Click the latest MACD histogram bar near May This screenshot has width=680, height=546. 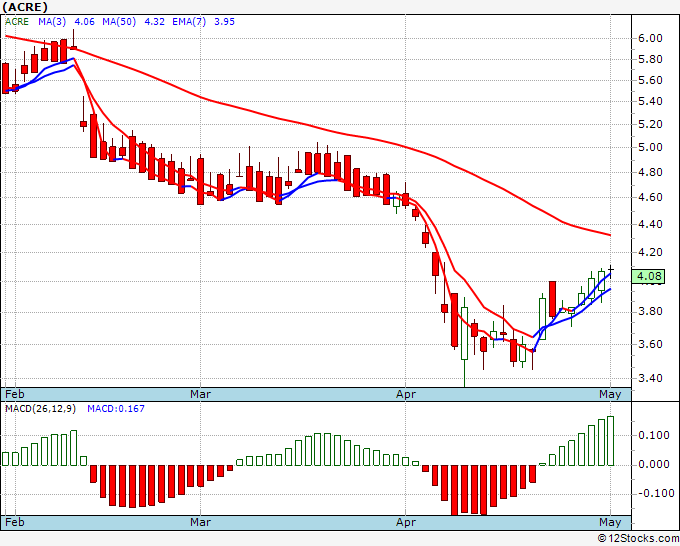611,441
